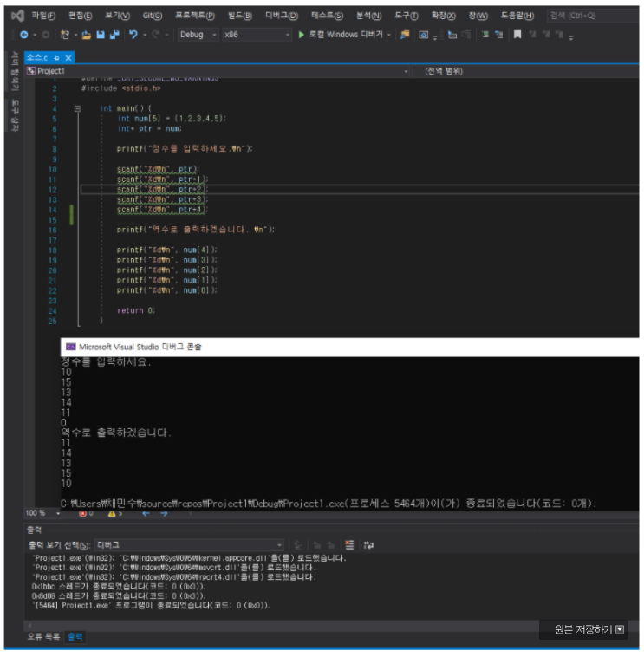Click the uncomment selection icon
644x657 pixels.
[x=499, y=35]
